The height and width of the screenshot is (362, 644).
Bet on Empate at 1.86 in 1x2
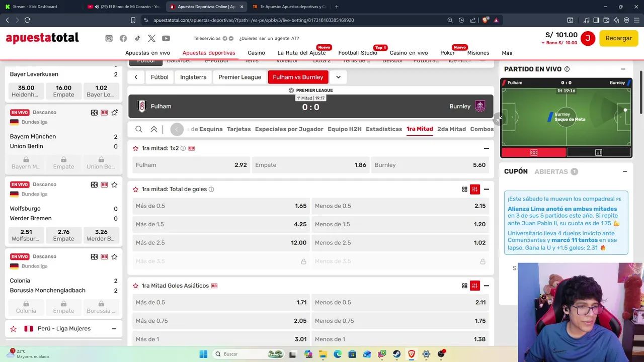[x=310, y=165]
